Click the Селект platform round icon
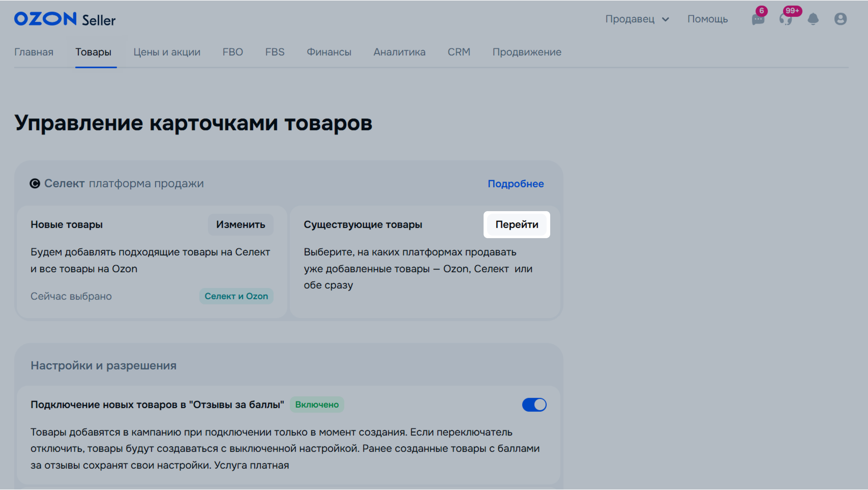 [x=35, y=183]
